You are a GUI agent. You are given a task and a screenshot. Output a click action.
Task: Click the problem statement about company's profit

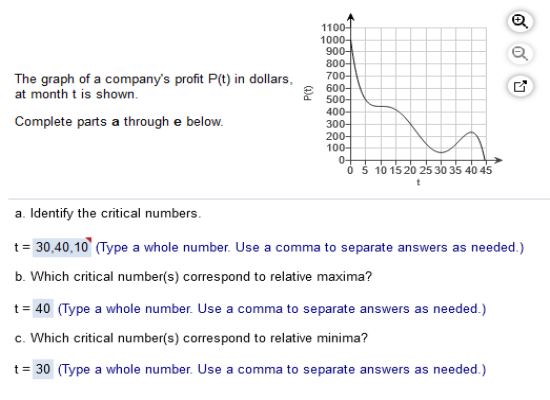coord(154,86)
